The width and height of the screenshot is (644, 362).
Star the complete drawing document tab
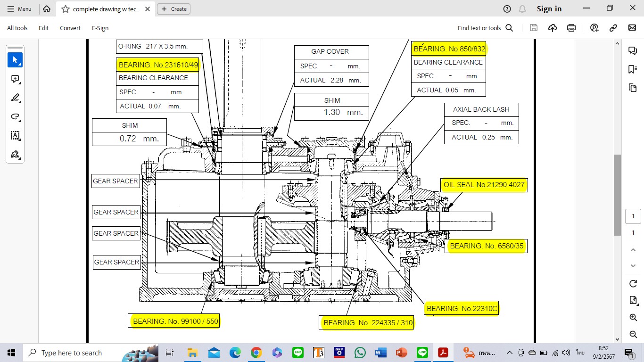click(x=66, y=9)
